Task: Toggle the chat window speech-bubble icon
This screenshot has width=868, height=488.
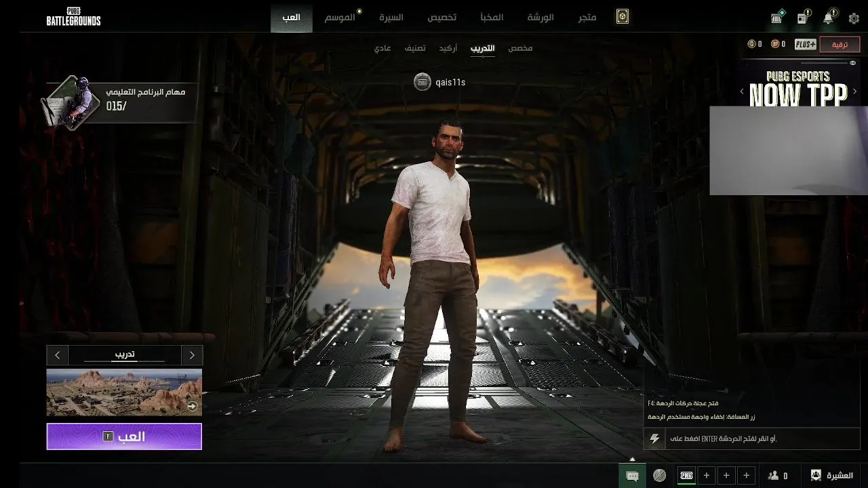Action: 632,476
